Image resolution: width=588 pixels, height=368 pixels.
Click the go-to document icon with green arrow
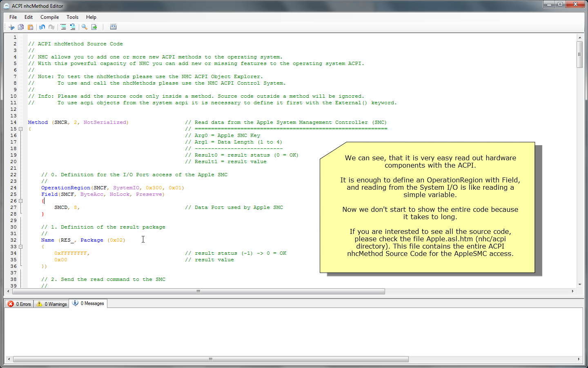(94, 27)
